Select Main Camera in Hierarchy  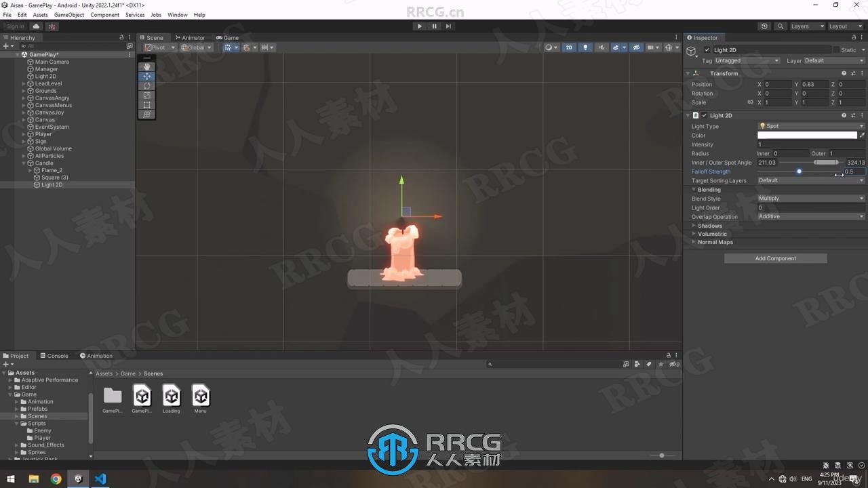click(x=52, y=62)
